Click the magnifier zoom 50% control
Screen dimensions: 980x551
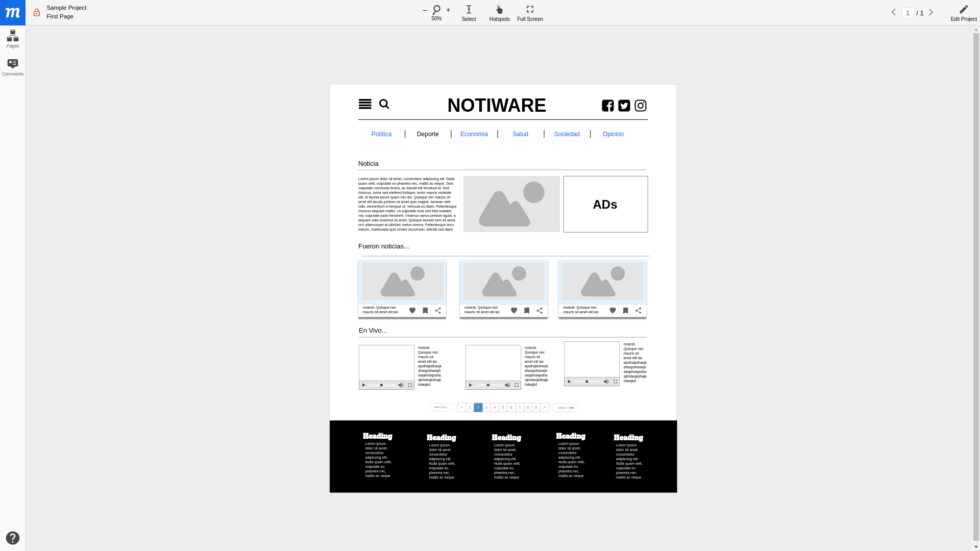tap(436, 13)
